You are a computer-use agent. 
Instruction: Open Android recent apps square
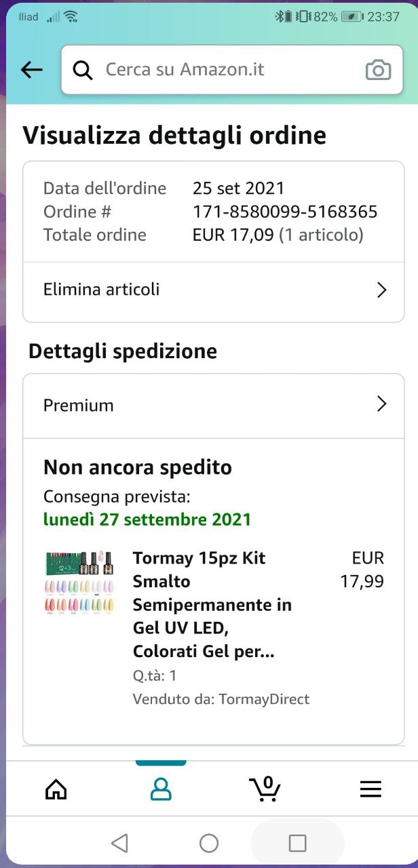tap(297, 843)
